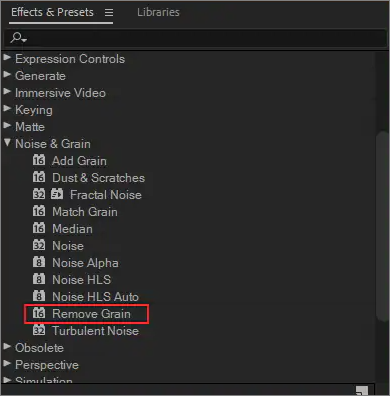Viewport: 390px width, 396px height.
Task: Select the Remove Grain effect
Action: [91, 314]
